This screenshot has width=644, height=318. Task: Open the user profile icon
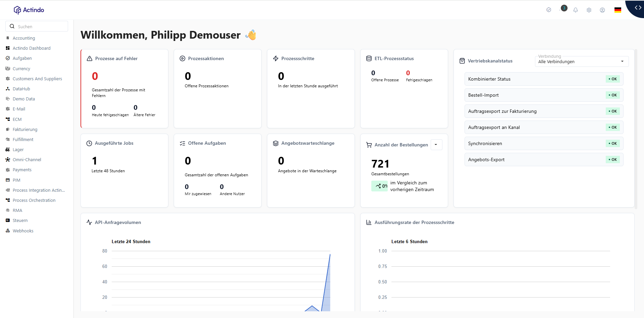click(x=602, y=10)
